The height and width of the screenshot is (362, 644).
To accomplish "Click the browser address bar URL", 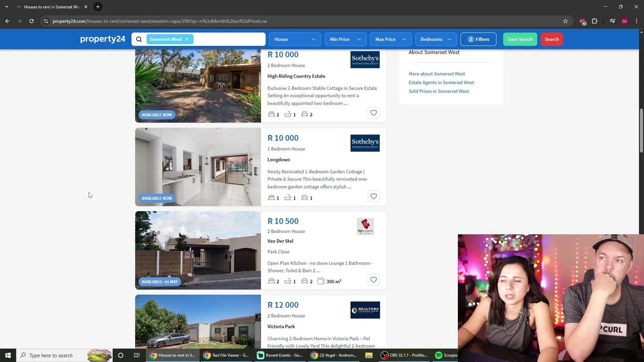I will (159, 21).
